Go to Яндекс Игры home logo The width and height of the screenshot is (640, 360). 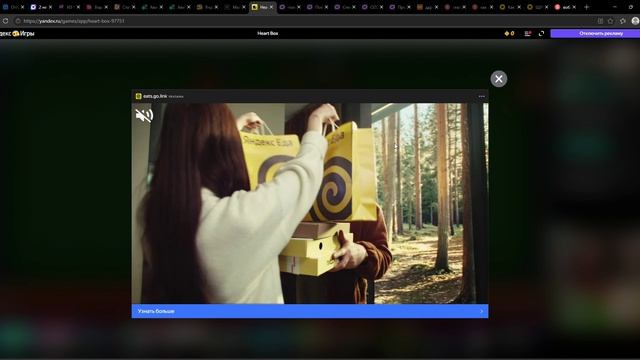click(18, 33)
